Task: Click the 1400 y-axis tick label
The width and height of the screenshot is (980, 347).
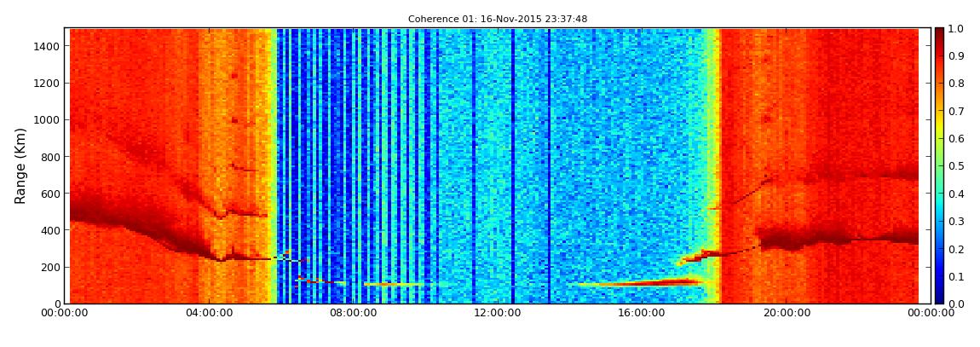Action: tap(48, 46)
